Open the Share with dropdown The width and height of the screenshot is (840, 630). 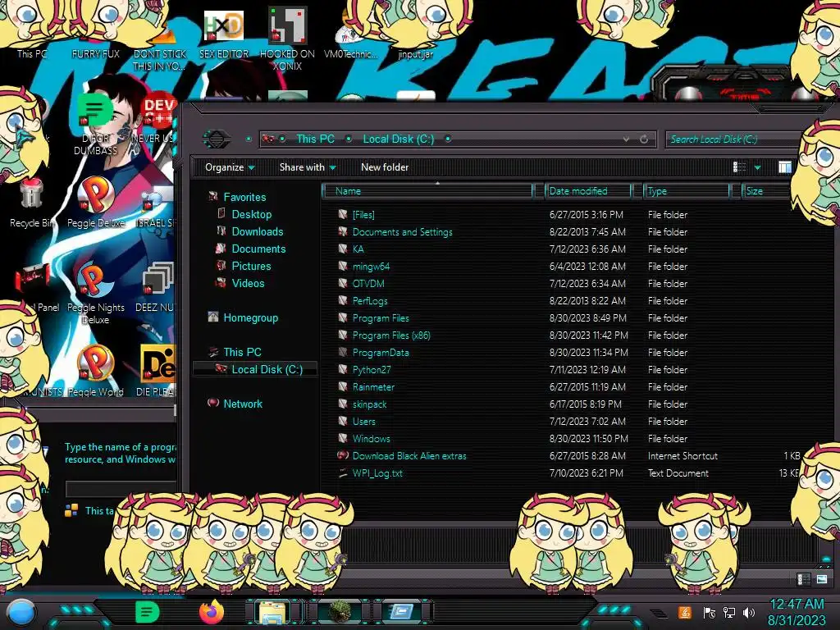point(308,167)
